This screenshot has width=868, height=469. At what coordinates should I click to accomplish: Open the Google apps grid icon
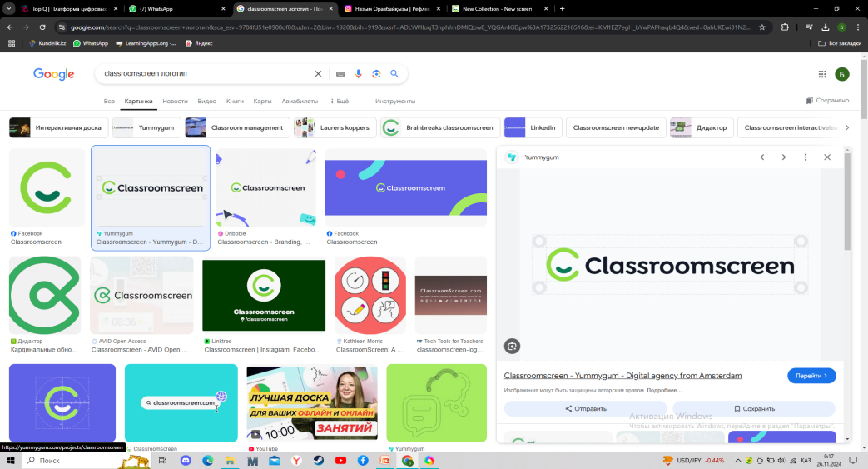822,74
